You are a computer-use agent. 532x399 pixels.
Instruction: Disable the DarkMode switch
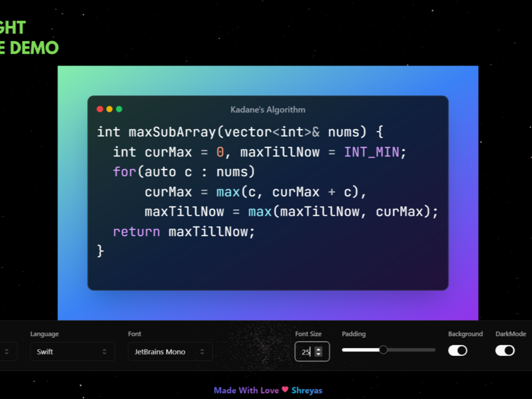pos(504,350)
